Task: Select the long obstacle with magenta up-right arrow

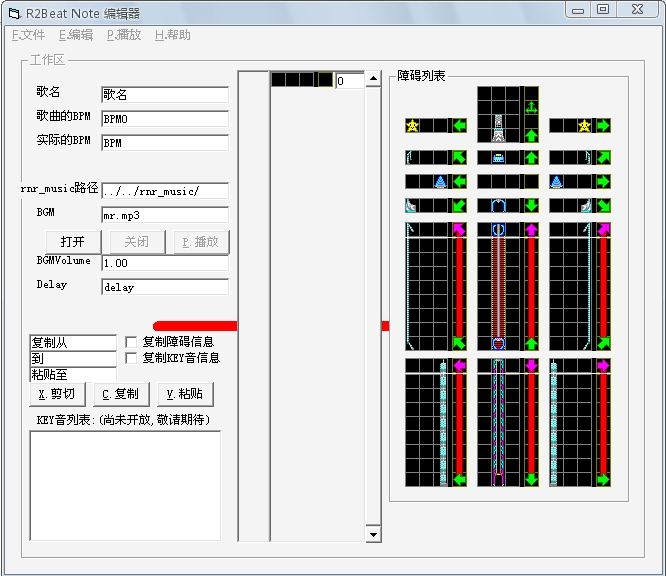Action: (x=580, y=286)
